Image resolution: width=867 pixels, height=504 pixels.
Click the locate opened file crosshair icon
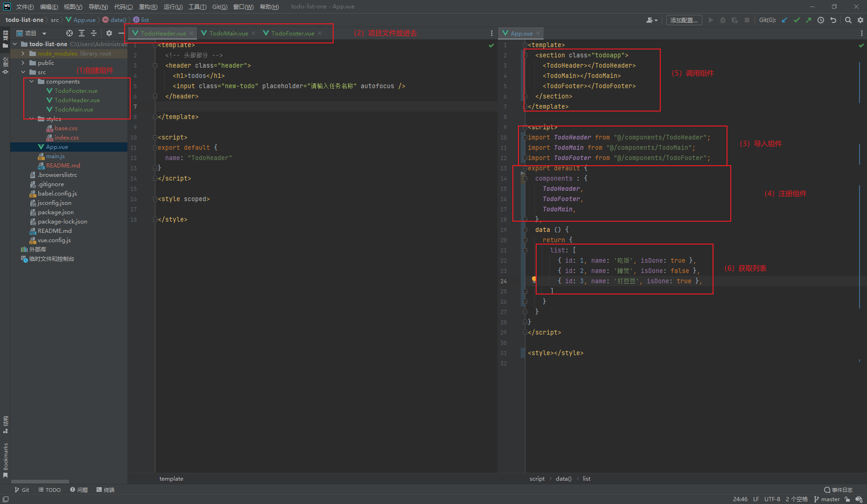(x=70, y=33)
